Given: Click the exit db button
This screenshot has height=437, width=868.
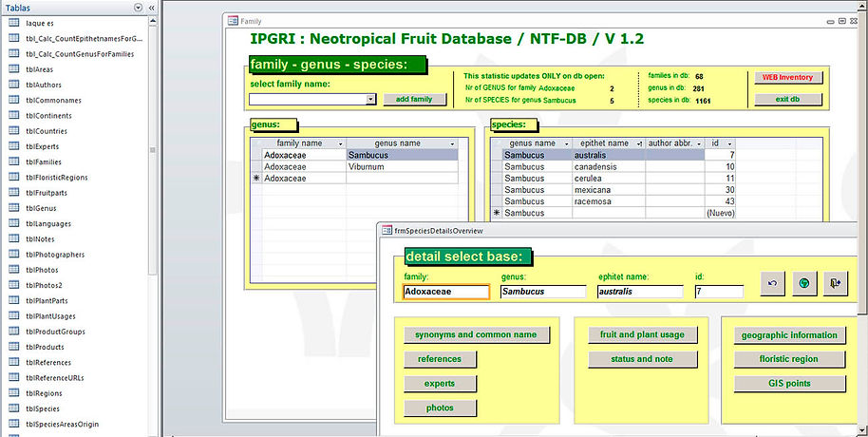Looking at the screenshot, I should 787,99.
